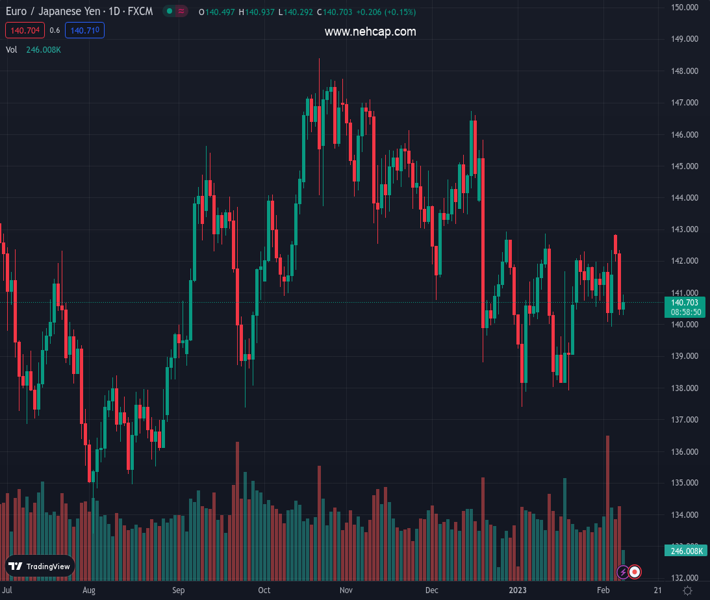Image resolution: width=710 pixels, height=600 pixels.
Task: Click the 246.008K value beside Vol
Action: click(43, 50)
